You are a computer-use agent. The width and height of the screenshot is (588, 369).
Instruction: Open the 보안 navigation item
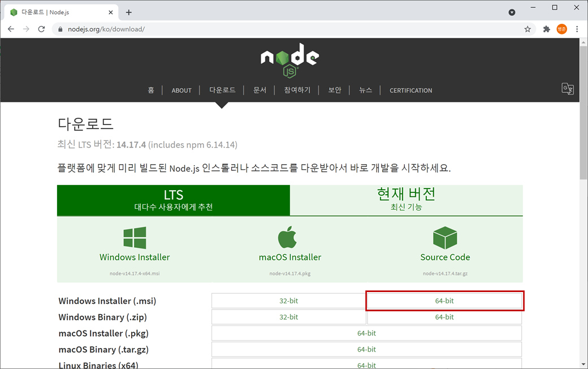point(335,90)
